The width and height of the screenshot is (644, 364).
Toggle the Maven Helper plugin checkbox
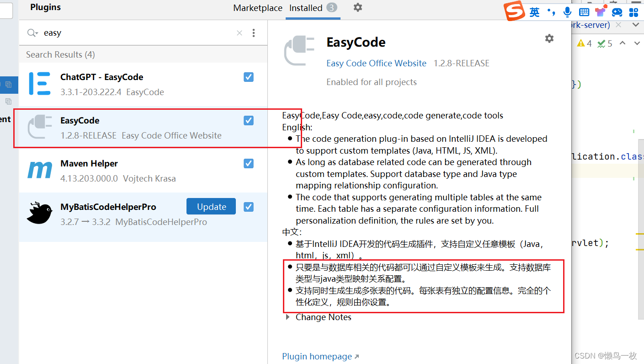[x=249, y=163]
